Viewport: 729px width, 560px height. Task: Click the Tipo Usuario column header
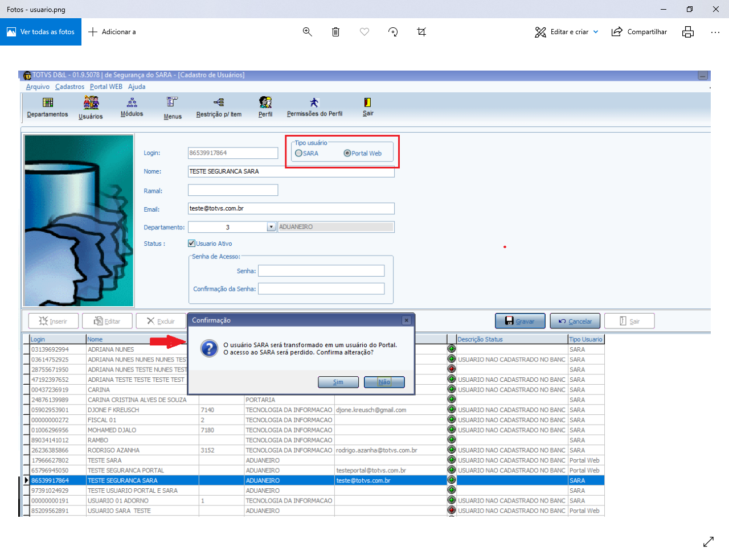click(x=586, y=339)
